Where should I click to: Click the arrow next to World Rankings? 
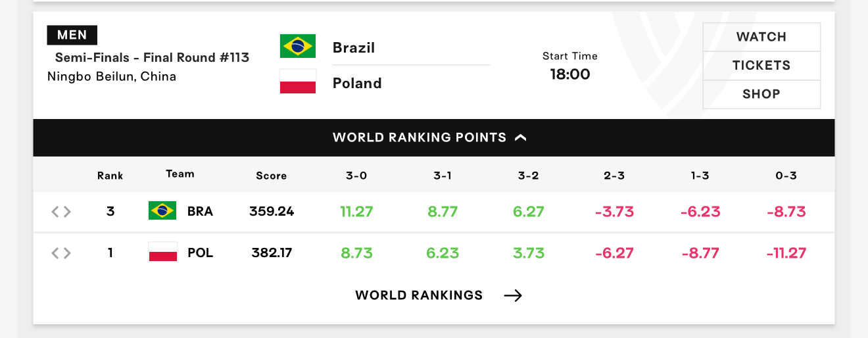pyautogui.click(x=513, y=295)
